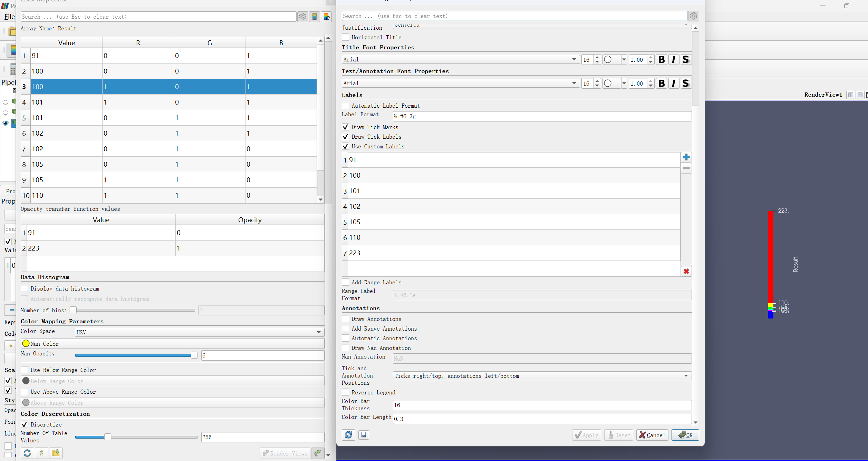Open the Tick and Annotation Positions dropdown
Viewport: 868px width, 461px height.
click(x=686, y=375)
